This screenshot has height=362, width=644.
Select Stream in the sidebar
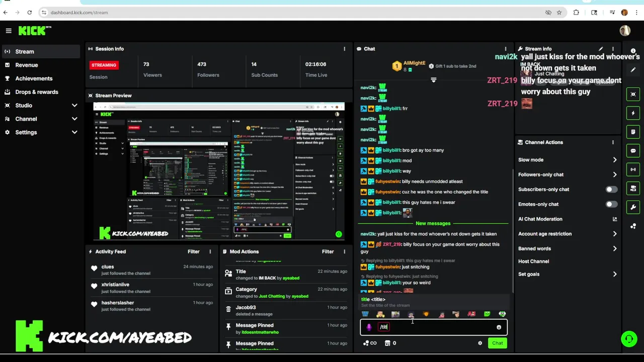41,51
